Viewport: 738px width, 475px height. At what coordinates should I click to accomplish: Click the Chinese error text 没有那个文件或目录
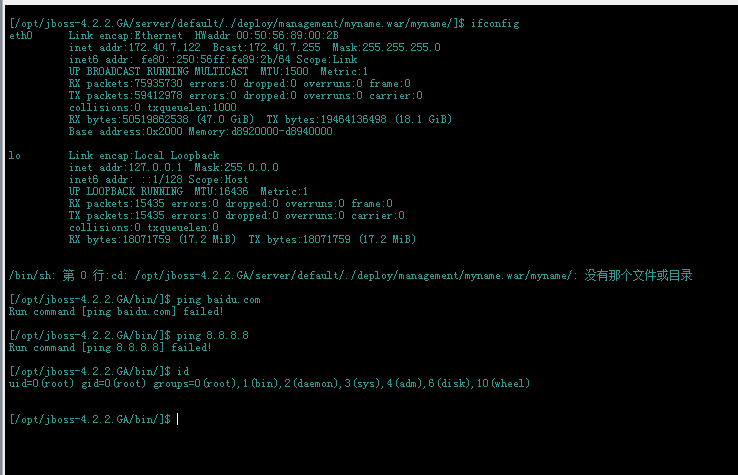point(638,275)
